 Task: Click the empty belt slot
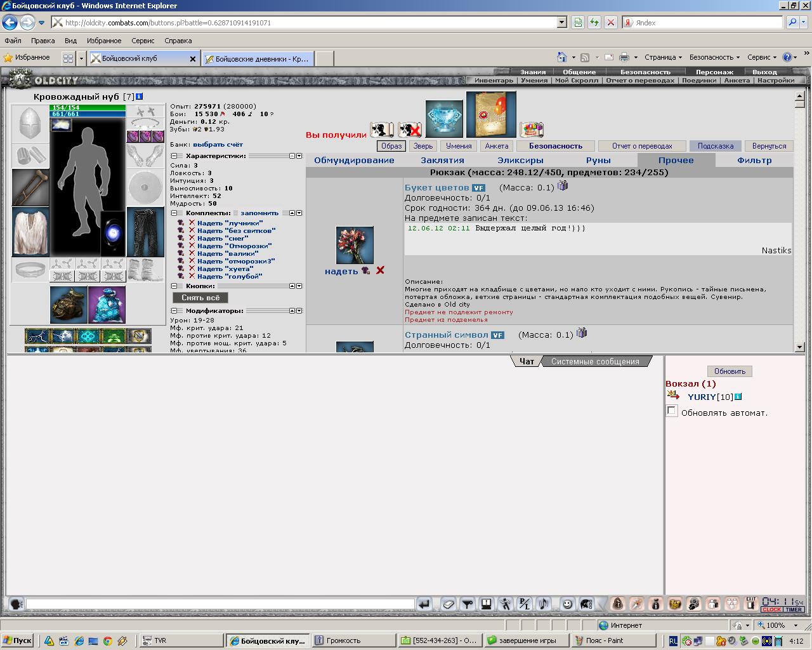tap(30, 270)
